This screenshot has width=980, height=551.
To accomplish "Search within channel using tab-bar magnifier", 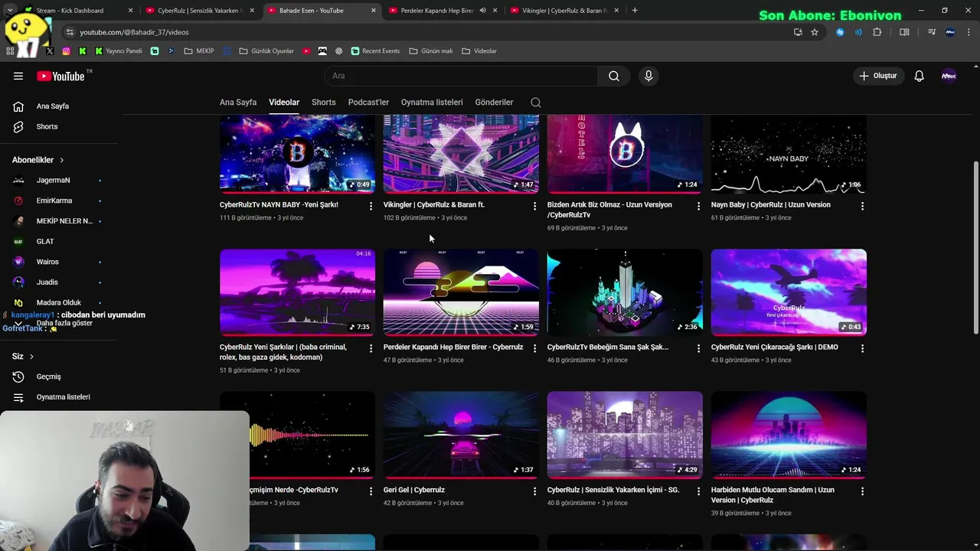I will [536, 103].
